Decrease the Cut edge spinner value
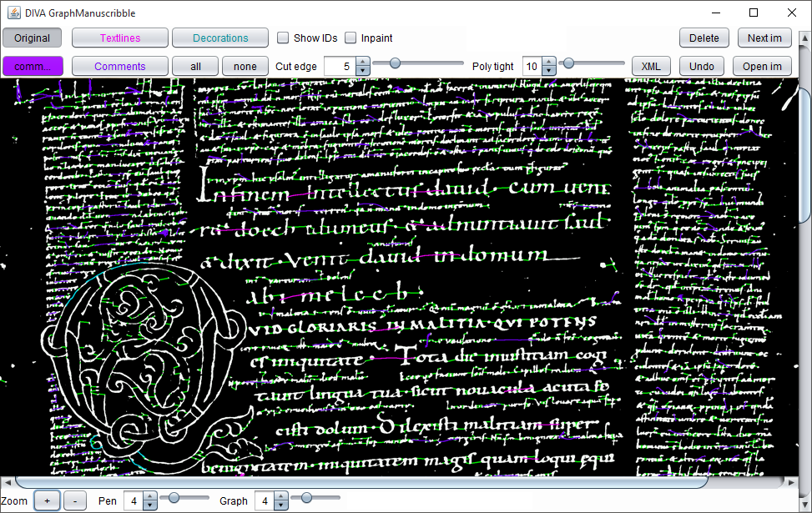 point(363,71)
